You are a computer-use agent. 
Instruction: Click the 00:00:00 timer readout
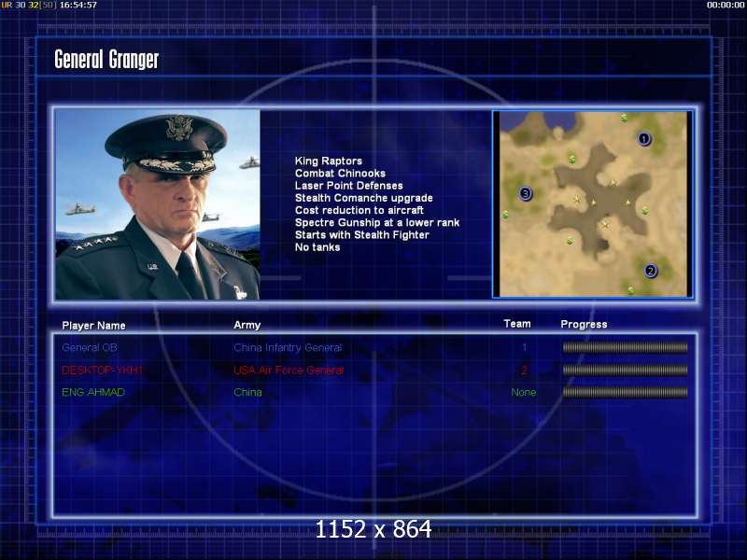pyautogui.click(x=726, y=5)
